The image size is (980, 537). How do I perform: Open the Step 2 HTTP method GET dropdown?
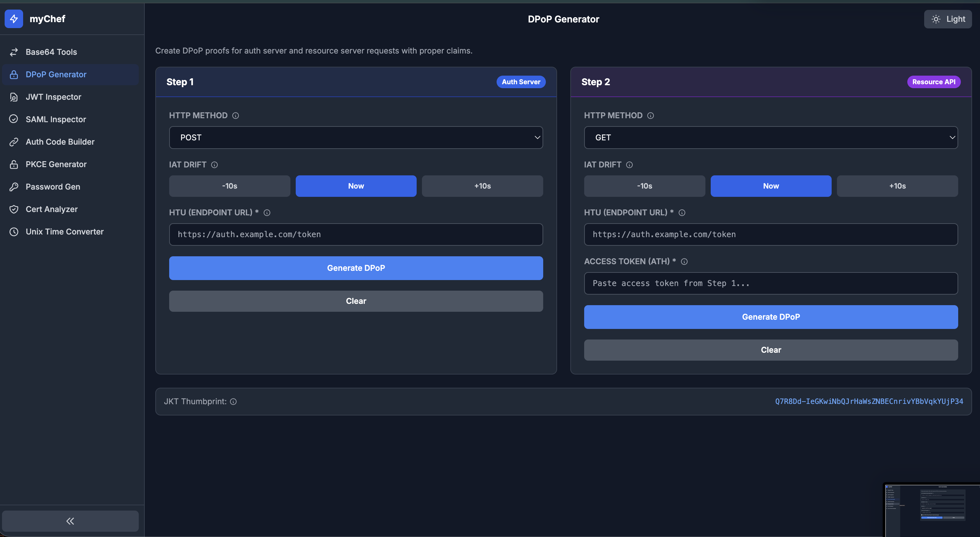pyautogui.click(x=771, y=138)
